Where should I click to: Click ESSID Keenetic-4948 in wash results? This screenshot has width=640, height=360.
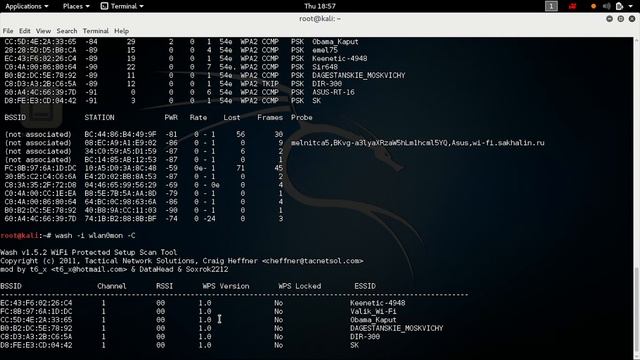click(378, 303)
